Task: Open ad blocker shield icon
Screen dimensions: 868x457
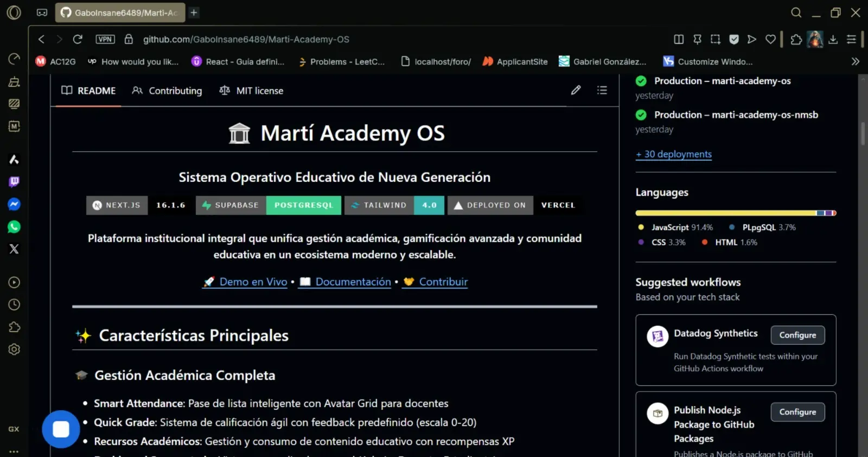Action: tap(734, 39)
